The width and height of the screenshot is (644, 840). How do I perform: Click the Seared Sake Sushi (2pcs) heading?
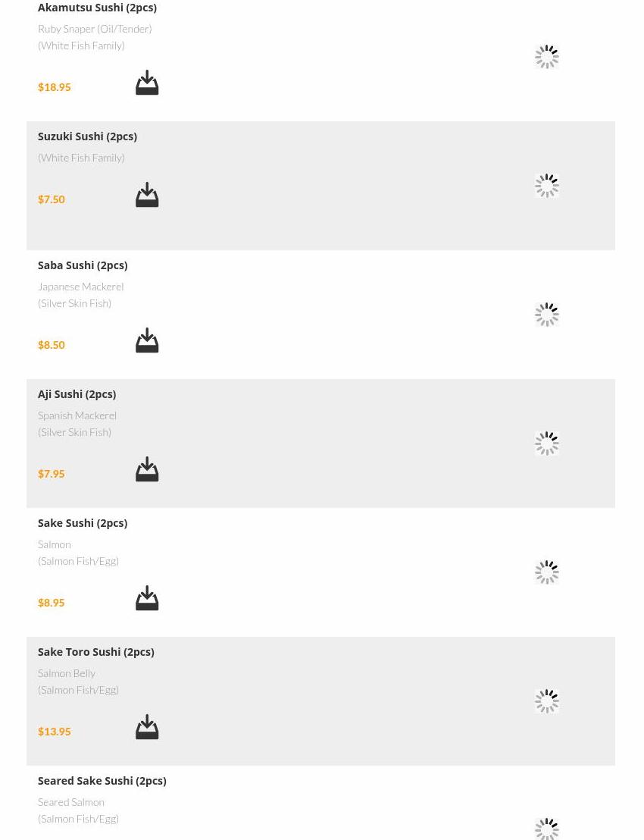[x=102, y=781]
